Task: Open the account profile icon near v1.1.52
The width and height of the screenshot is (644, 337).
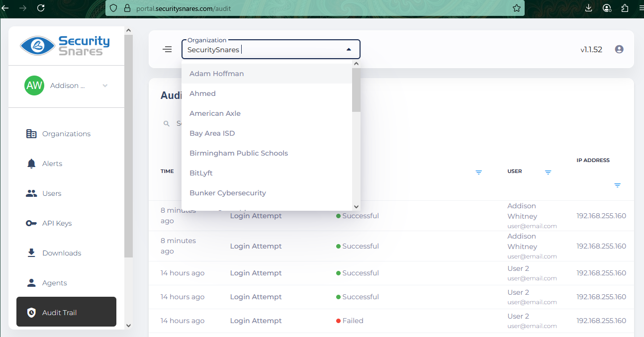Action: pyautogui.click(x=619, y=49)
